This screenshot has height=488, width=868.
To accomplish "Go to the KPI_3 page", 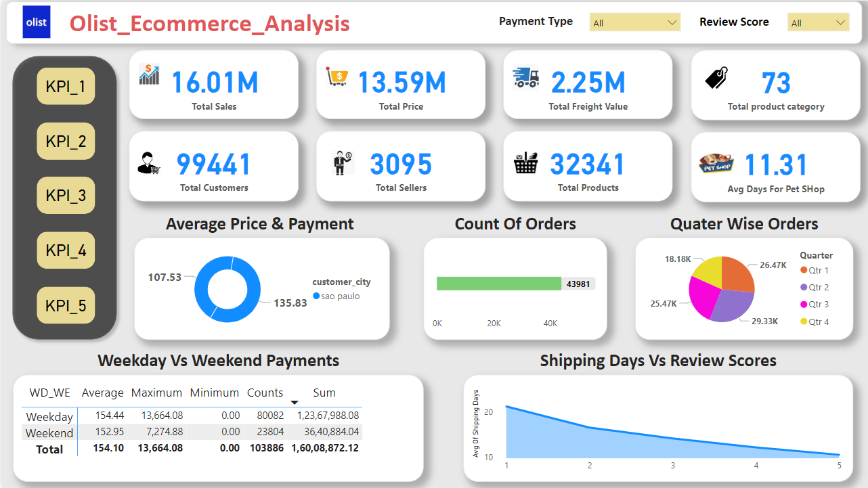I will (x=66, y=196).
